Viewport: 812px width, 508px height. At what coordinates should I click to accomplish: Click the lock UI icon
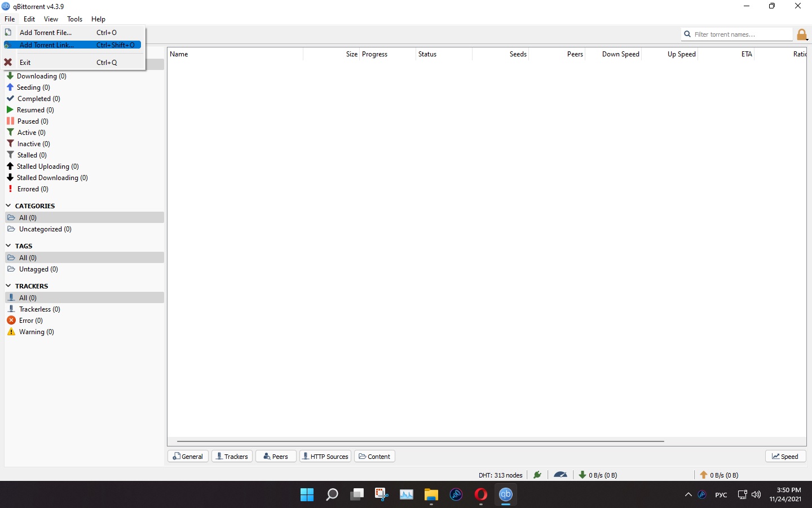pos(802,34)
